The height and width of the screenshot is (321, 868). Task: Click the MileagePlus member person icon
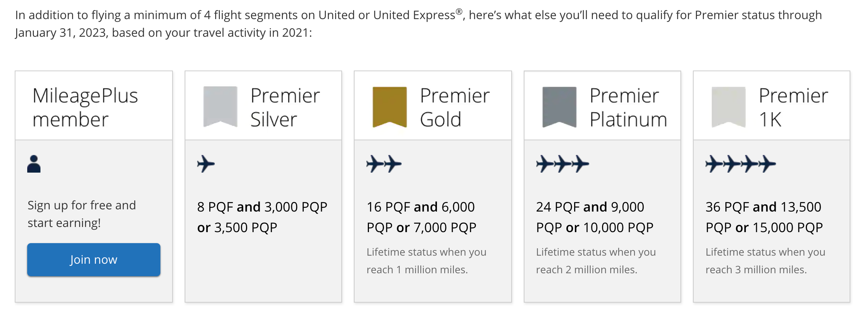click(x=34, y=164)
